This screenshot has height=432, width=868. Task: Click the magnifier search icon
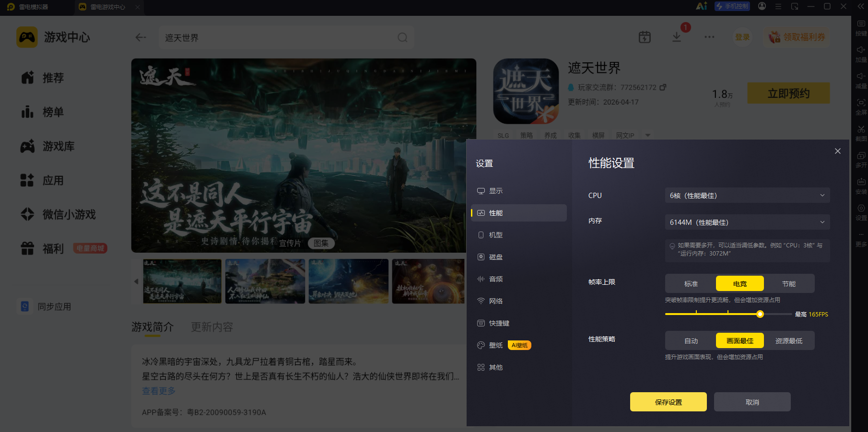pos(402,37)
